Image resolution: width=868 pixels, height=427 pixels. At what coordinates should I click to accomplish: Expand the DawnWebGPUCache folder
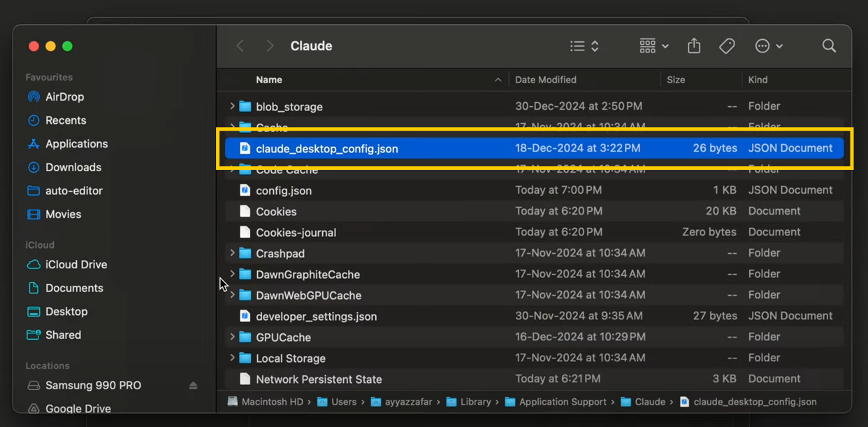(232, 295)
